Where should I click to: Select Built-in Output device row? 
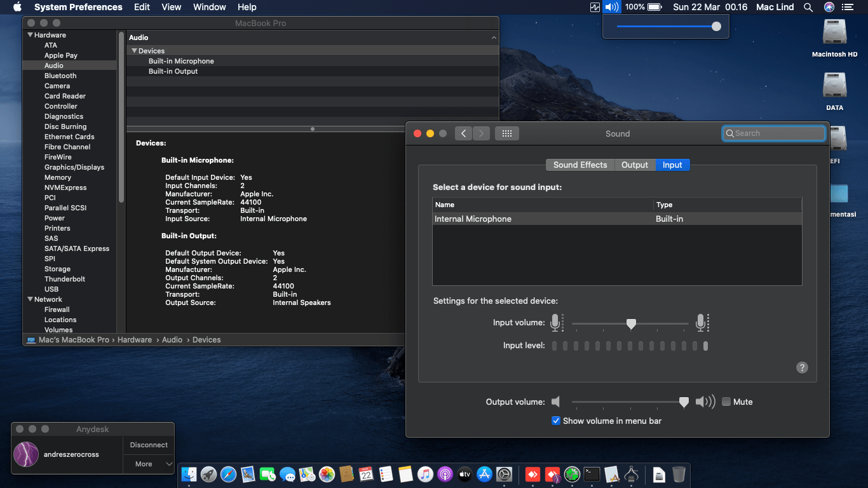[x=312, y=71]
